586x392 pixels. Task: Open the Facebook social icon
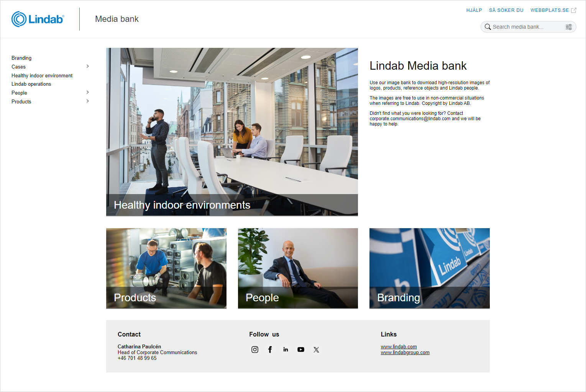(270, 350)
